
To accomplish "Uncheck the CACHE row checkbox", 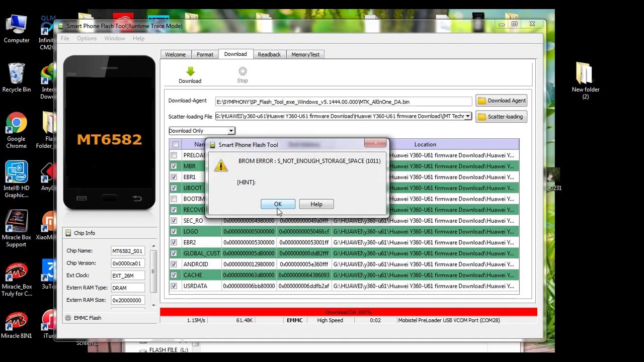I will [x=174, y=276].
